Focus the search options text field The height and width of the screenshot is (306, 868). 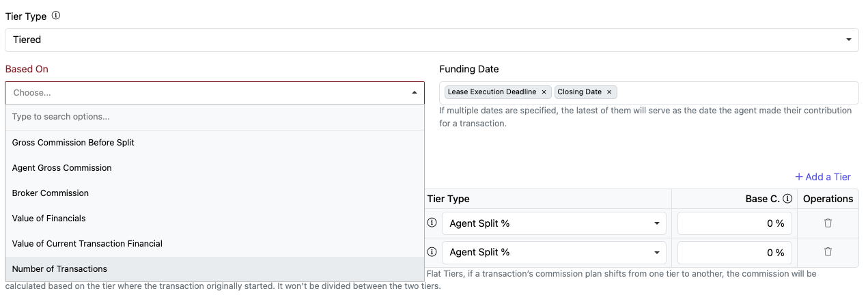(x=214, y=117)
